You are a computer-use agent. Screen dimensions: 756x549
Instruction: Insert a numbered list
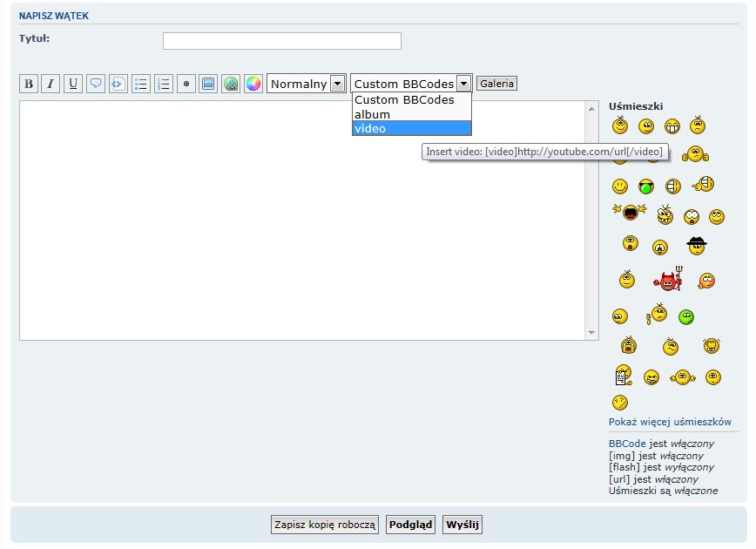163,84
